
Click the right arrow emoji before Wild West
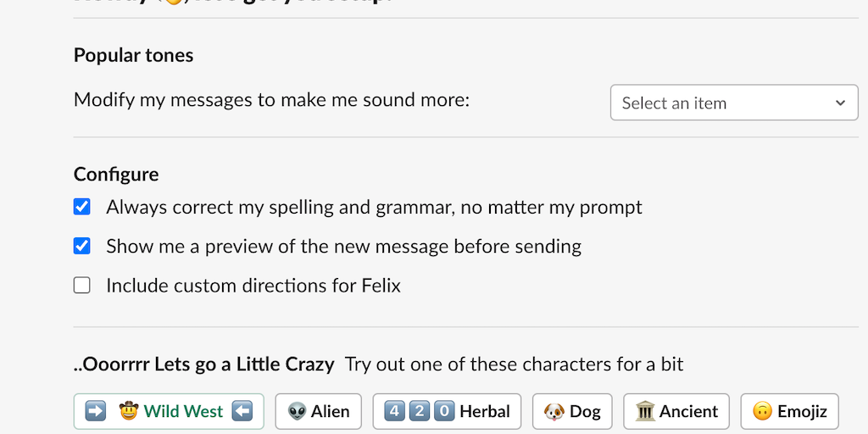click(96, 411)
